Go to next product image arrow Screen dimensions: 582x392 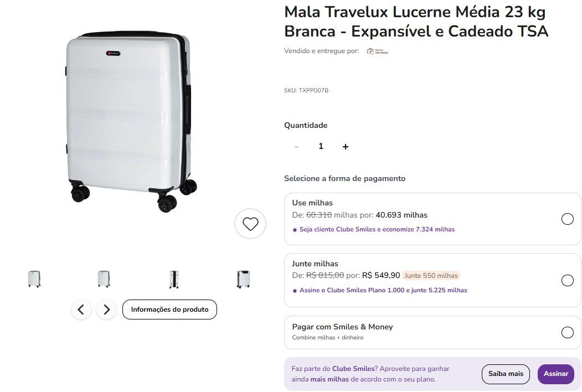106,310
